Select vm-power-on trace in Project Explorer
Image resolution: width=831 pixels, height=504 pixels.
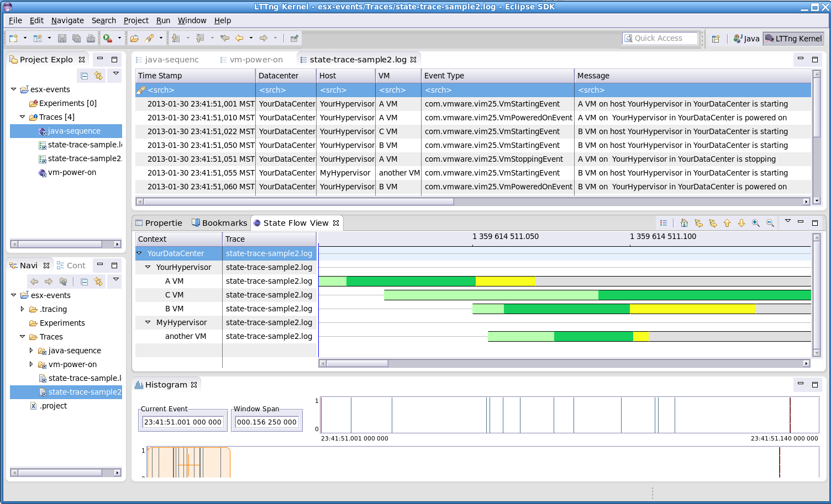(72, 172)
